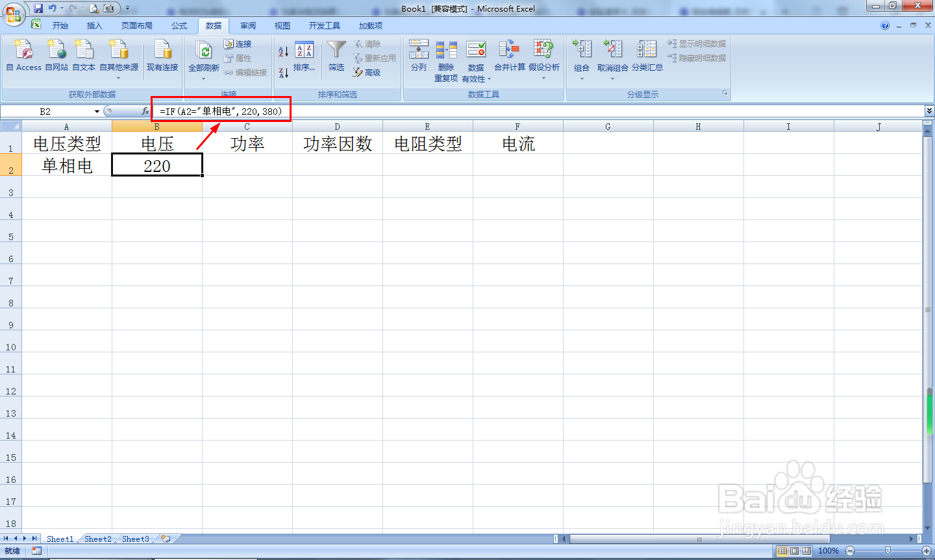Launch 分列 text to columns

(419, 55)
